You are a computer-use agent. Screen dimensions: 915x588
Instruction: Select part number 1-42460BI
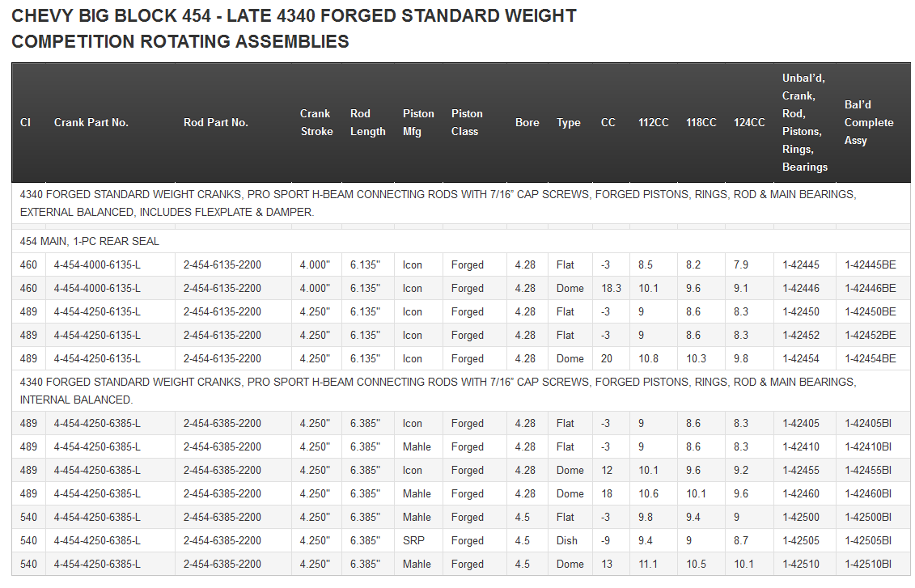(867, 494)
